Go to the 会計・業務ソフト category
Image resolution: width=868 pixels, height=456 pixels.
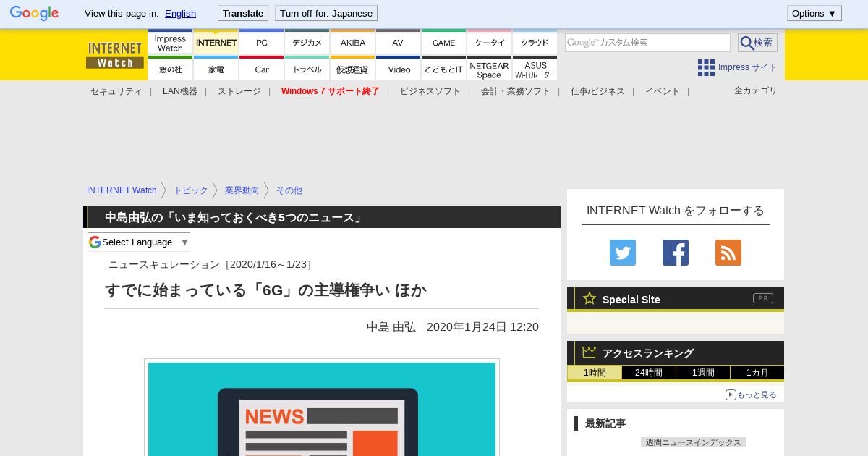[x=515, y=91]
